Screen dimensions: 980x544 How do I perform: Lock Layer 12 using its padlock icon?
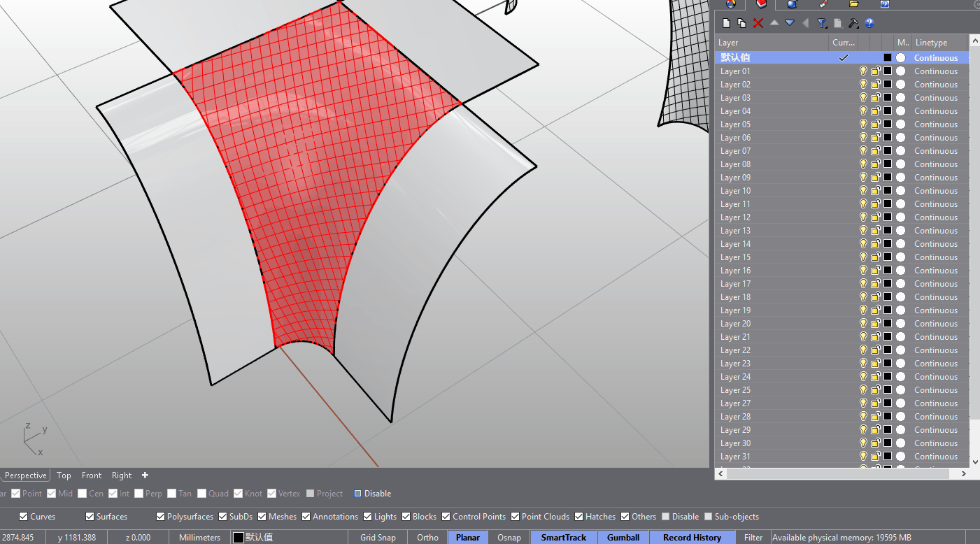point(875,217)
